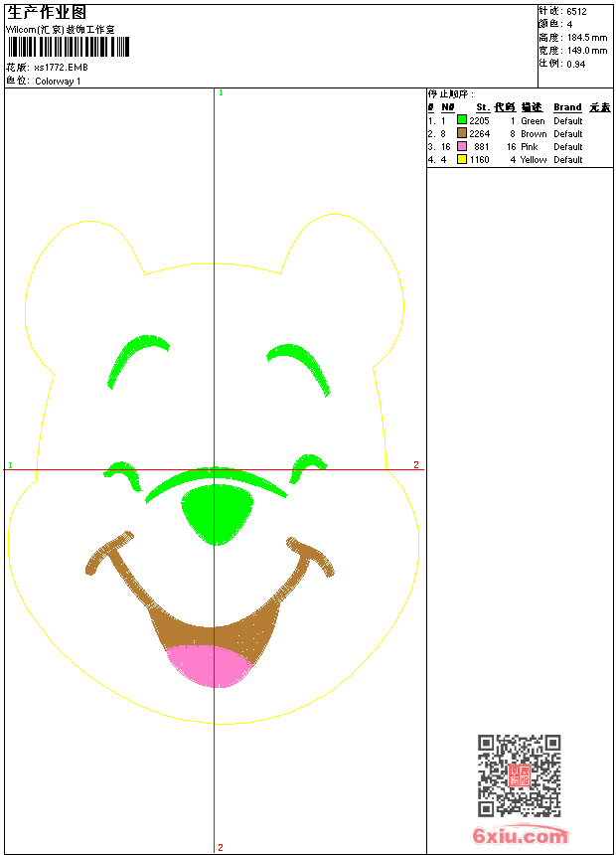
Task: Click the green color swatch in stop sequence
Action: [462, 120]
